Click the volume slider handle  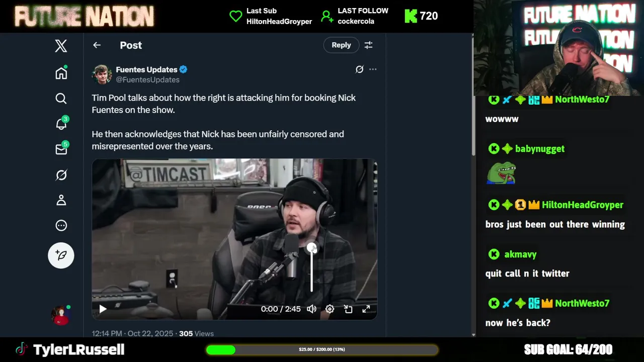311,248
